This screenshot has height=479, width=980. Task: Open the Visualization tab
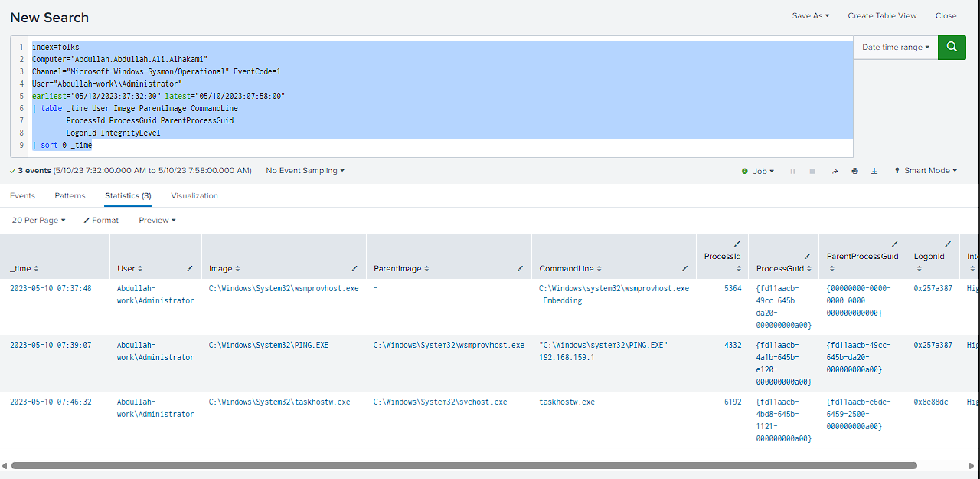click(x=194, y=196)
